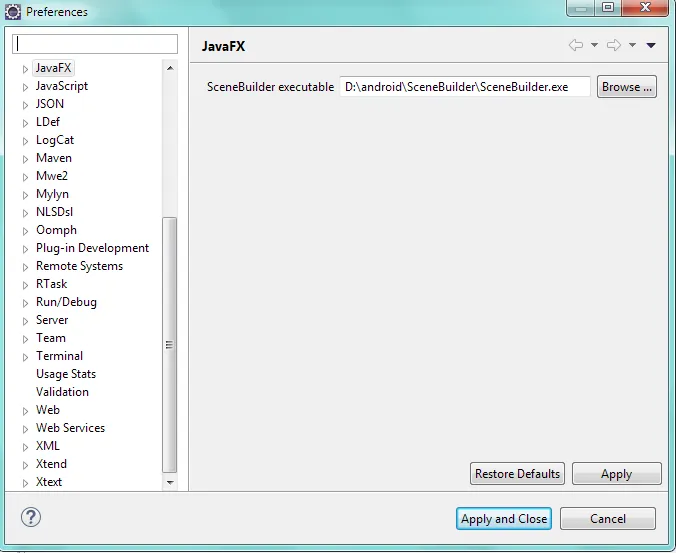Expand the Plug-in Development node
This screenshot has width=676, height=553.
(x=25, y=249)
